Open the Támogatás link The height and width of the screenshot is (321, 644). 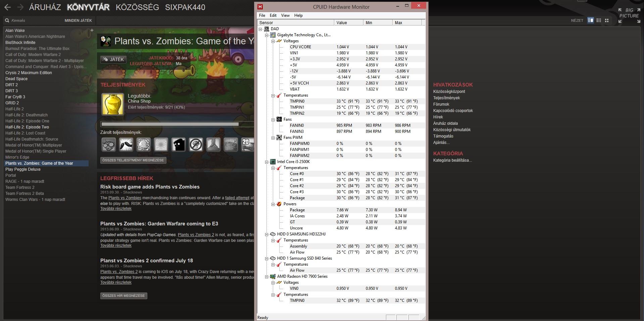click(443, 136)
